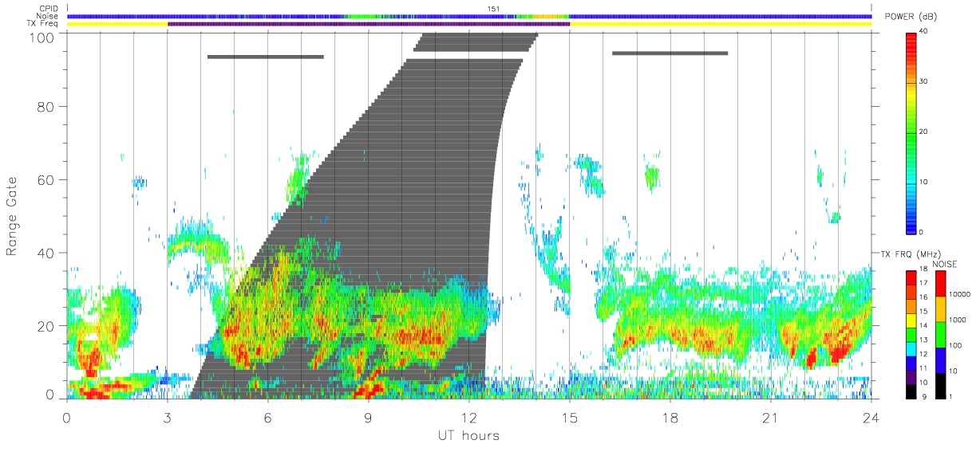
Task: Click the blue 10–100 swatch in the NOISE legend
Action: (940, 360)
